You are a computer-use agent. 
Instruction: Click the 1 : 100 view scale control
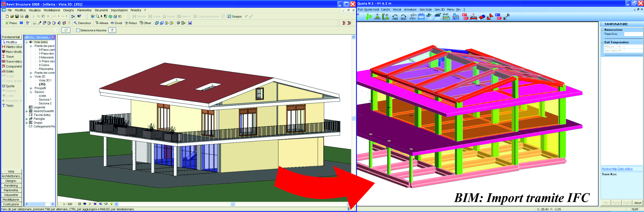pyautogui.click(x=68, y=204)
